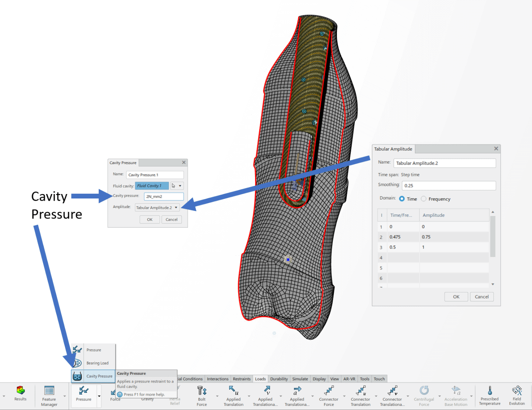Expand the Acceleration Base Motion dropdown arrow

coord(471,396)
